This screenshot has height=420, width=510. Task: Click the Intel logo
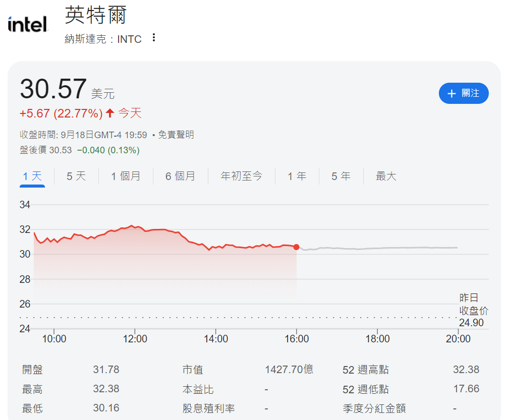point(28,24)
